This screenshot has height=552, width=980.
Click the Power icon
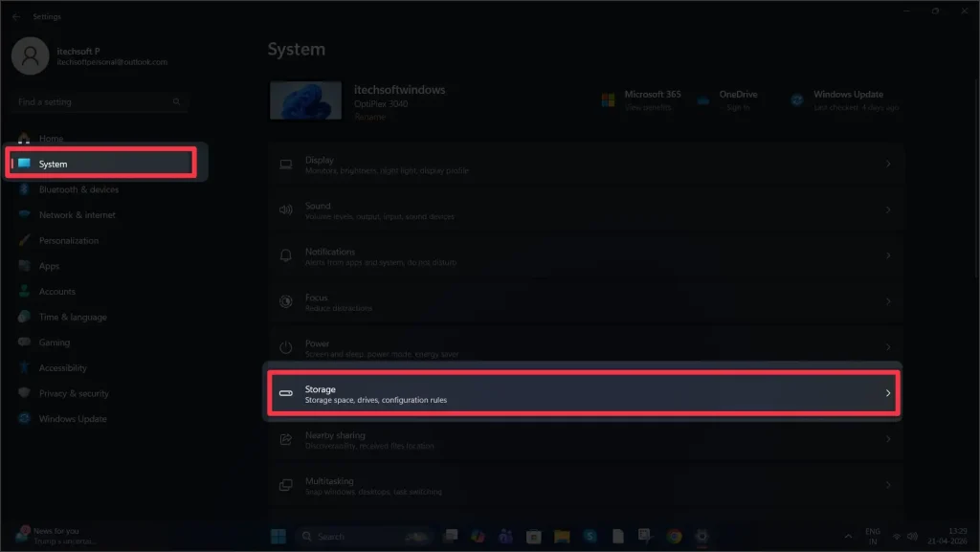point(284,347)
